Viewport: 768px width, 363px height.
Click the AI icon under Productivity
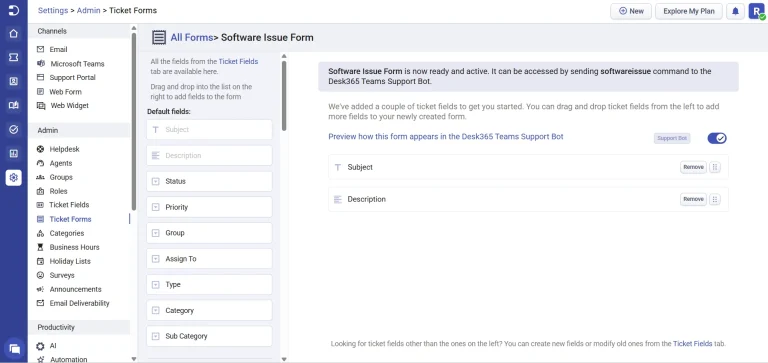(40, 346)
